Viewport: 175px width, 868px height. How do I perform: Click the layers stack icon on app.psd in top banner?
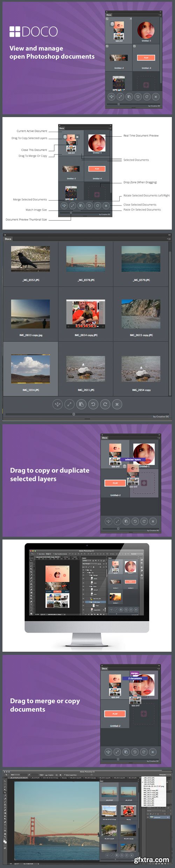point(112,24)
